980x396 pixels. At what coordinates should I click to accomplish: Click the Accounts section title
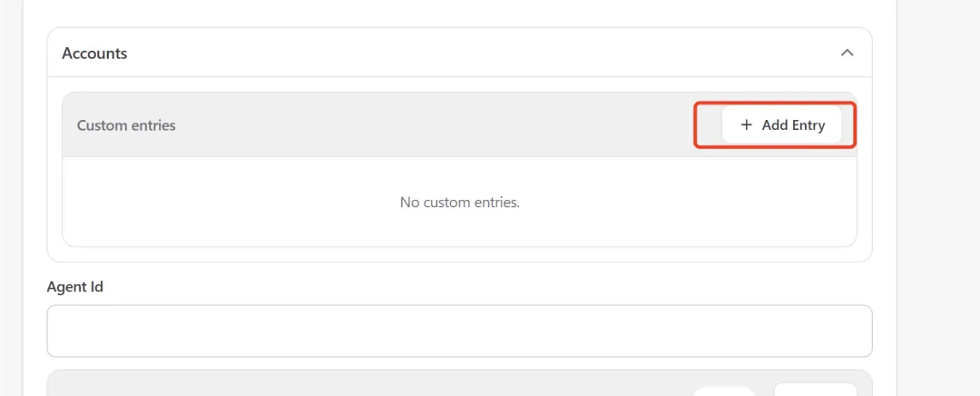pos(94,54)
